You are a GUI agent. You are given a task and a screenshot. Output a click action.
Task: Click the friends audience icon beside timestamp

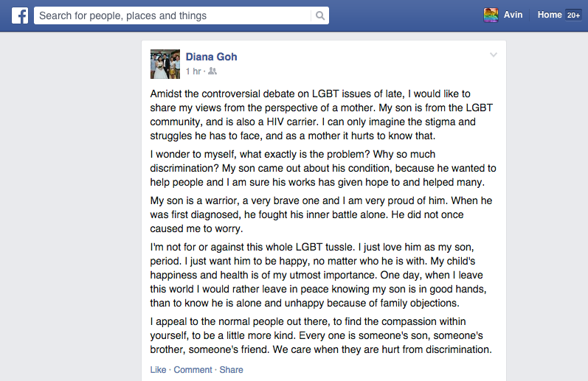tap(212, 71)
